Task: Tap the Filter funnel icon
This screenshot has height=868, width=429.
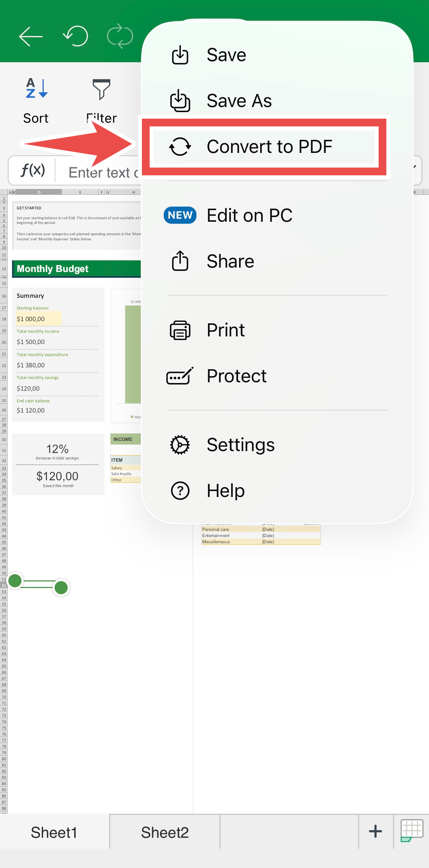Action: [102, 89]
